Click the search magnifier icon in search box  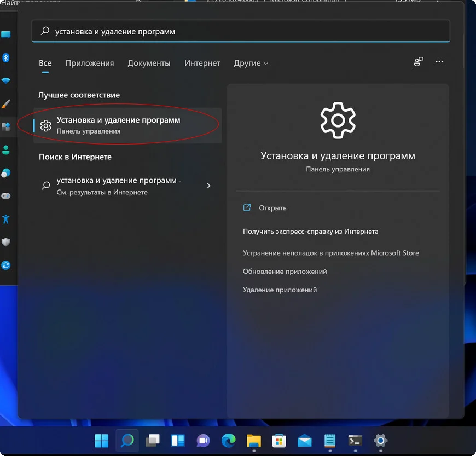point(45,31)
